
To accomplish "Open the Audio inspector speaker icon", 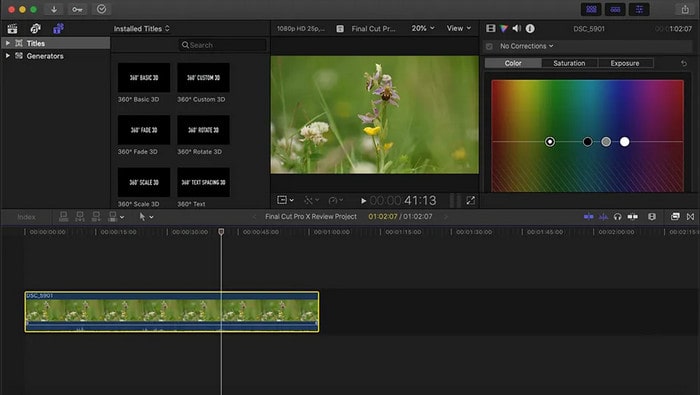I will [517, 28].
